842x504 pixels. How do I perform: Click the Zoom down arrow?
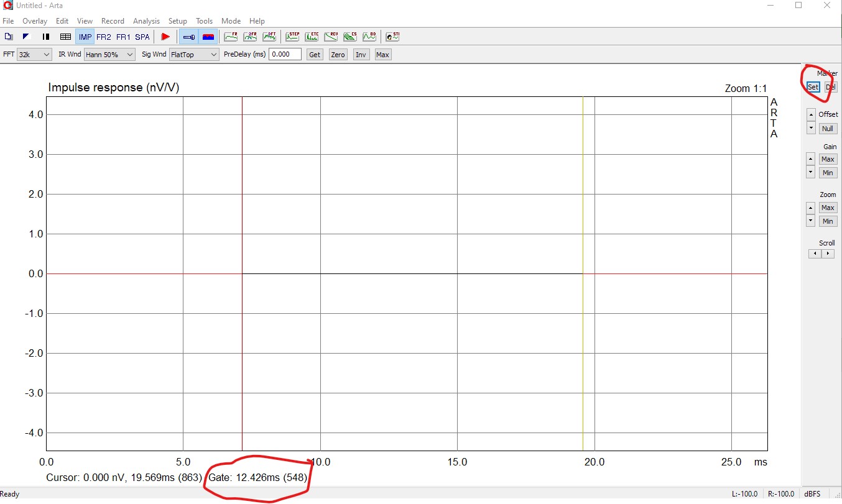coord(811,221)
